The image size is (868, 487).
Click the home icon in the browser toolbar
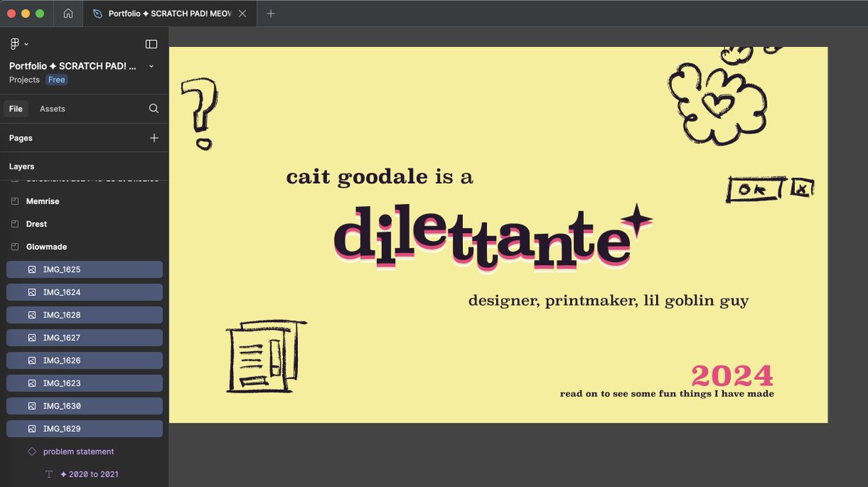click(68, 13)
